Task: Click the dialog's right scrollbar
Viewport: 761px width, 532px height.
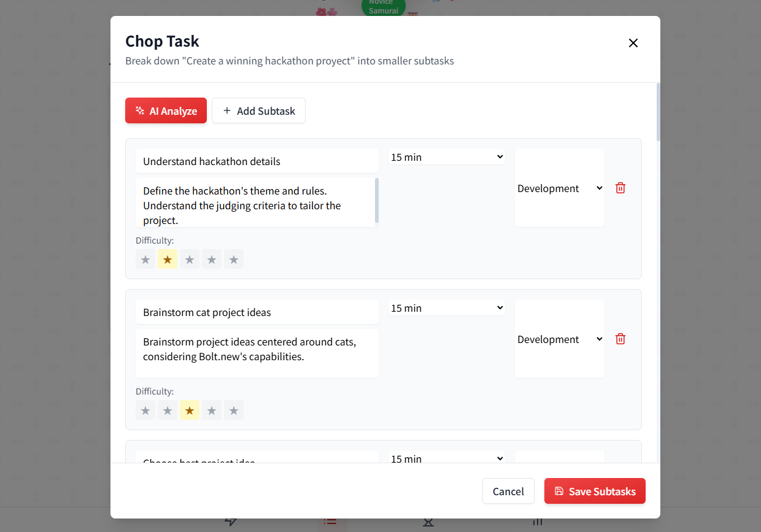Action: 657,110
